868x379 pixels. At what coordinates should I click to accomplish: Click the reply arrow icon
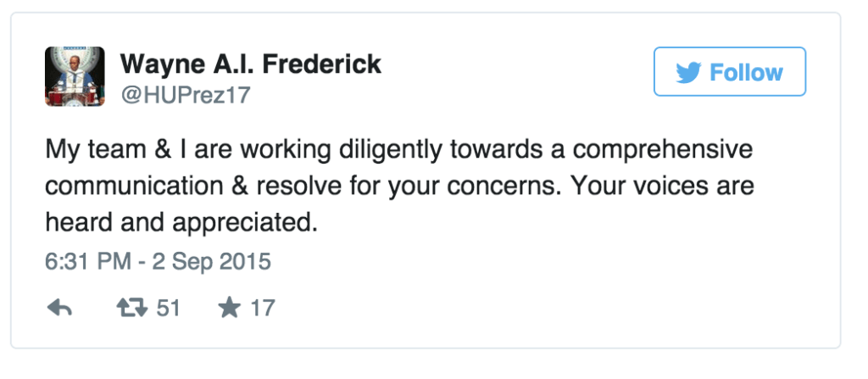58,308
